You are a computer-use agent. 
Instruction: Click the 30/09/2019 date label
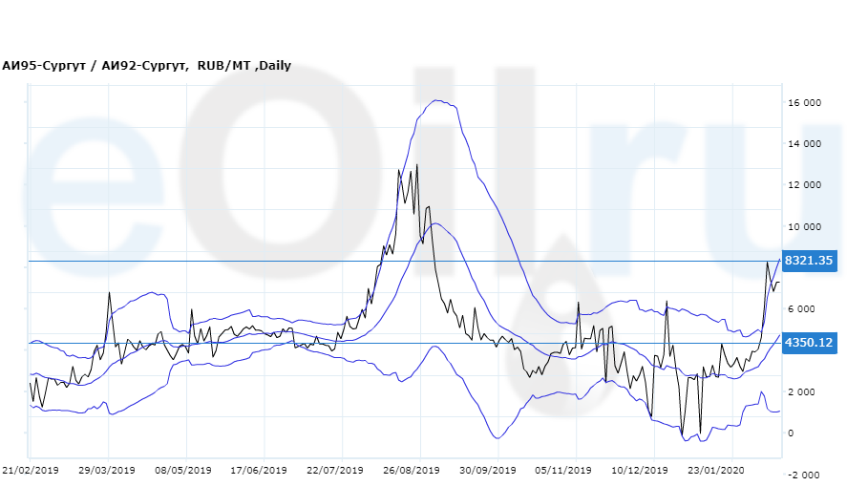[x=488, y=471]
